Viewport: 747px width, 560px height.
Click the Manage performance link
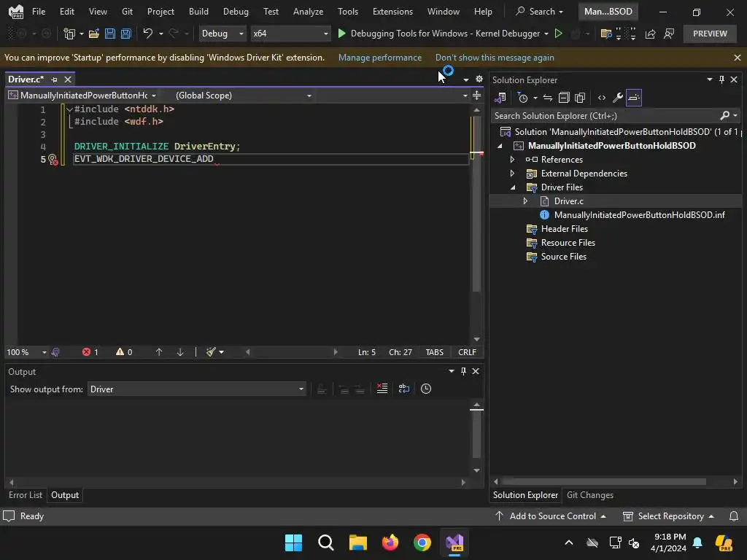click(379, 58)
